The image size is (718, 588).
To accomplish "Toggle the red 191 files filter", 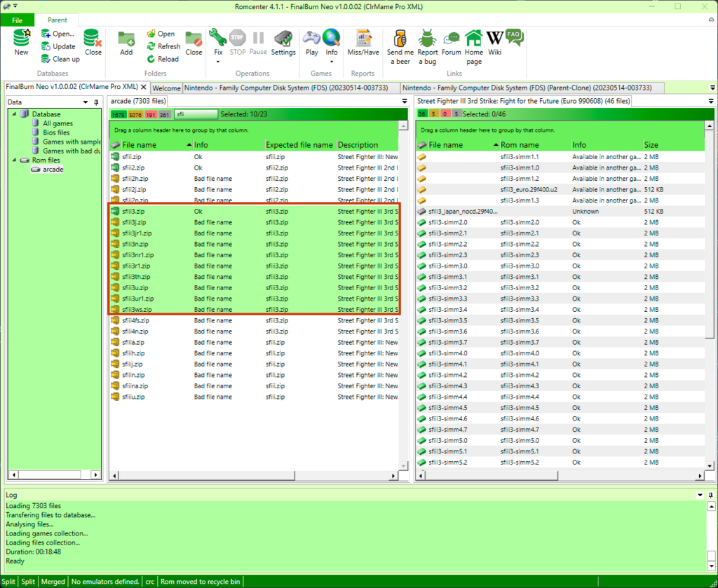I will click(151, 114).
